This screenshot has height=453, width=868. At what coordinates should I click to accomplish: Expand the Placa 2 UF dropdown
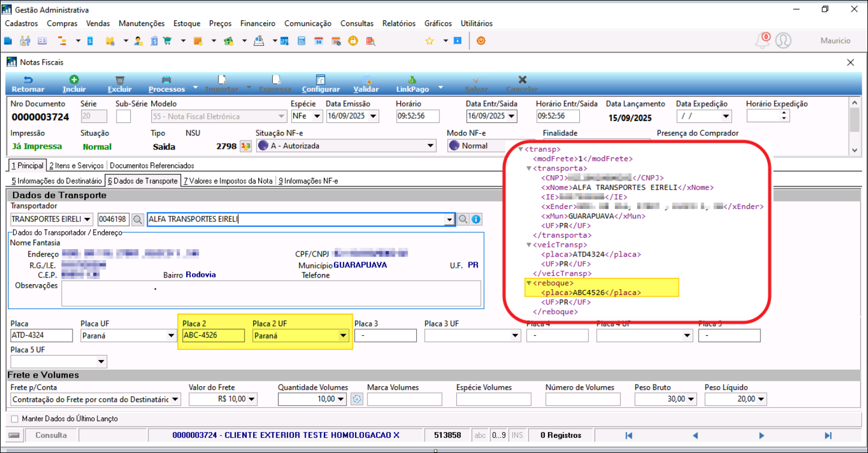click(343, 336)
